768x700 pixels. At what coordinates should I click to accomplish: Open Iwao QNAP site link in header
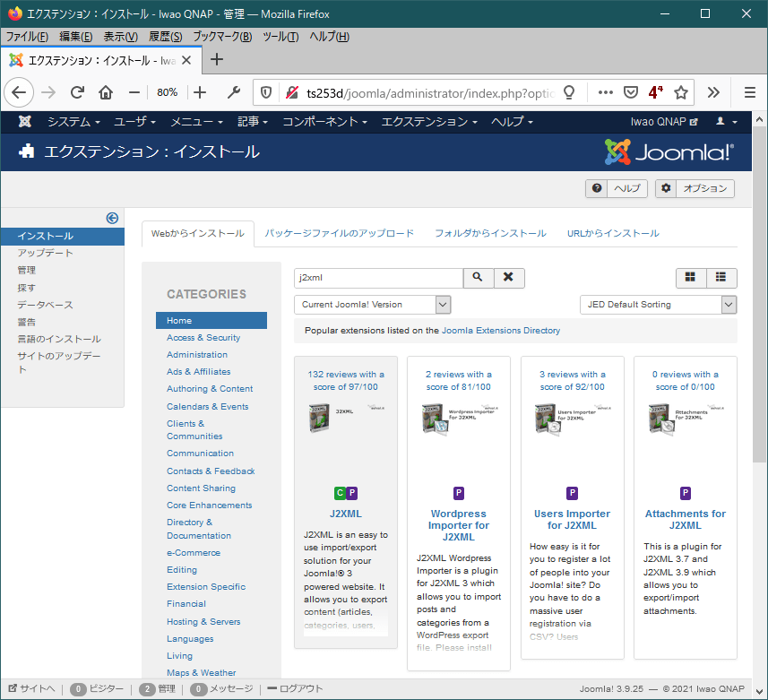click(x=664, y=122)
